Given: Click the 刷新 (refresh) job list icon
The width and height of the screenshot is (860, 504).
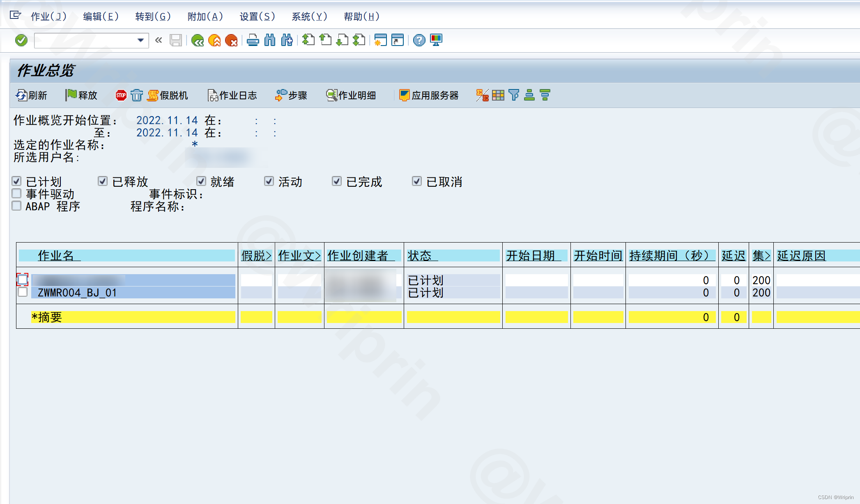Looking at the screenshot, I should [x=33, y=95].
